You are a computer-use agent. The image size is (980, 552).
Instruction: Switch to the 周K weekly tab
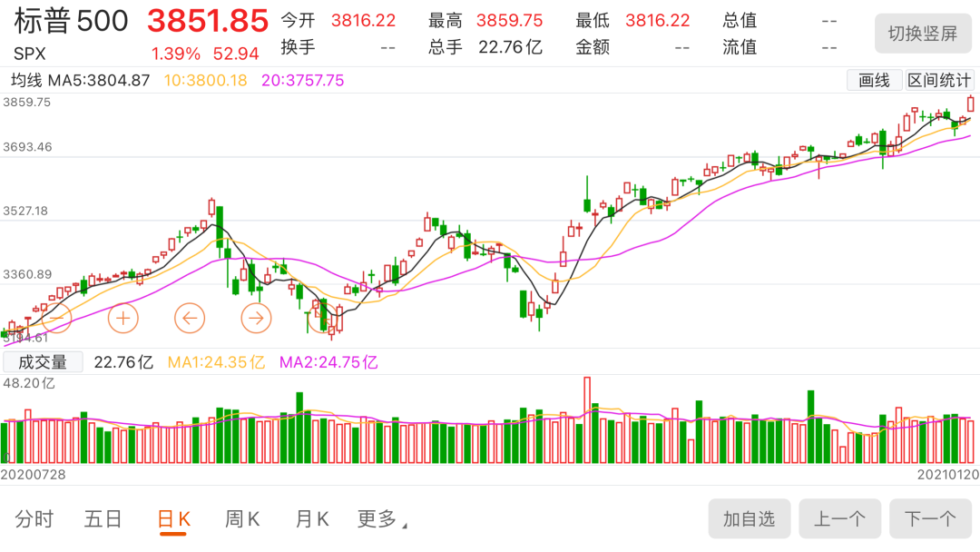click(x=242, y=519)
